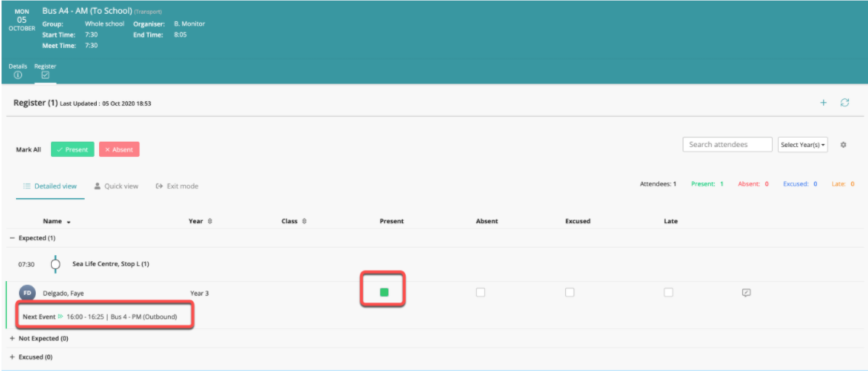Viewport: 868px width, 371px height.
Task: Click the Bus A4 - AM (To School) title
Action: 87,11
